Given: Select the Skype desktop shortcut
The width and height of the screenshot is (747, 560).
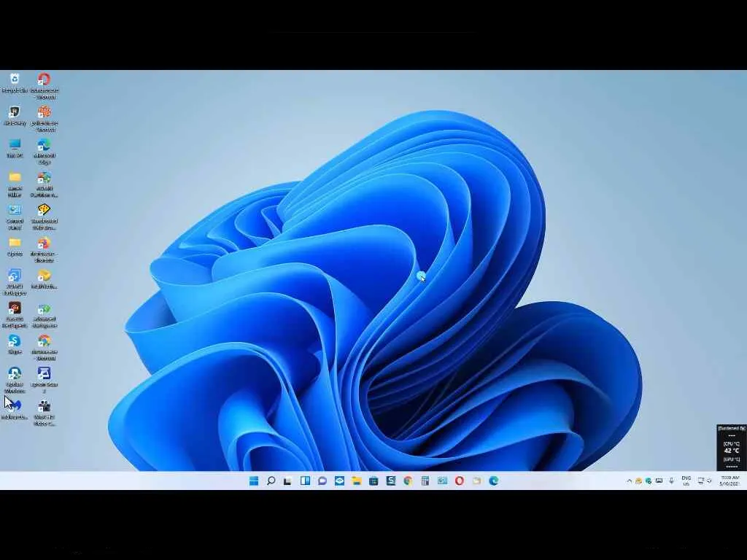Looking at the screenshot, I should click(x=15, y=344).
